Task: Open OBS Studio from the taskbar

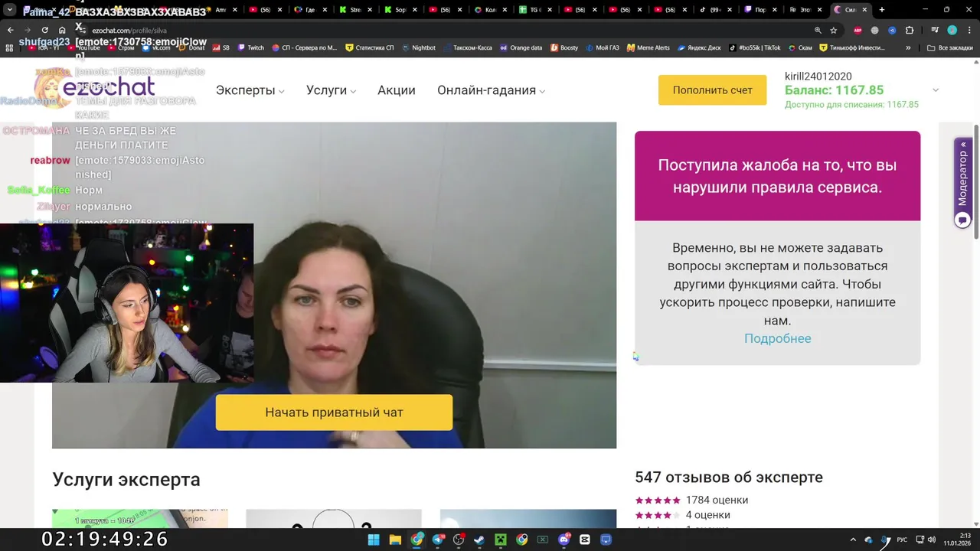Action: pos(459,540)
